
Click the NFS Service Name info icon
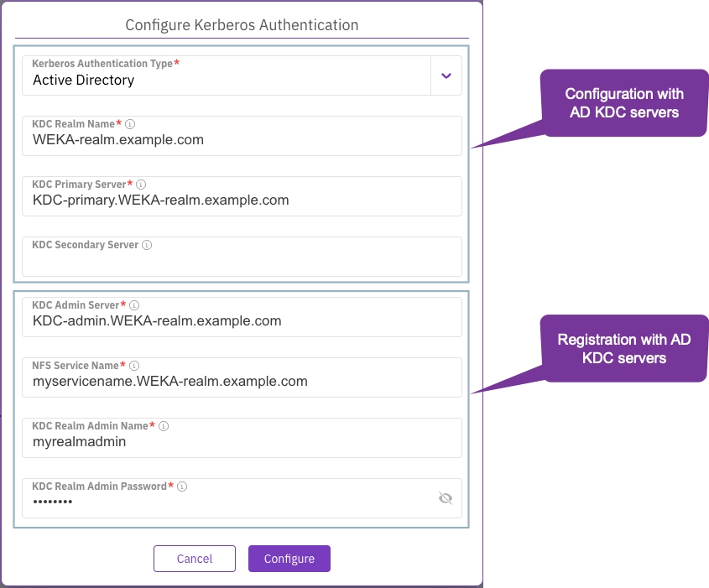click(134, 366)
